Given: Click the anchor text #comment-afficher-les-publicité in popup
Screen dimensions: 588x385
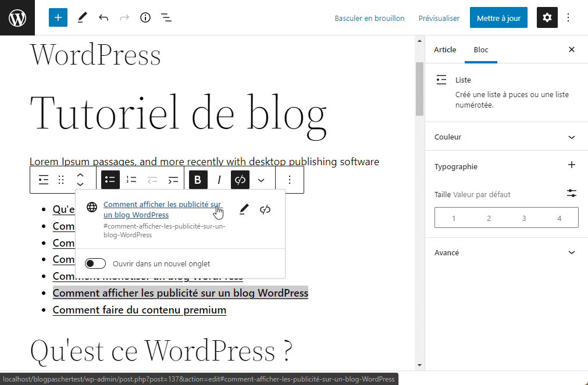Looking at the screenshot, I should [x=165, y=230].
